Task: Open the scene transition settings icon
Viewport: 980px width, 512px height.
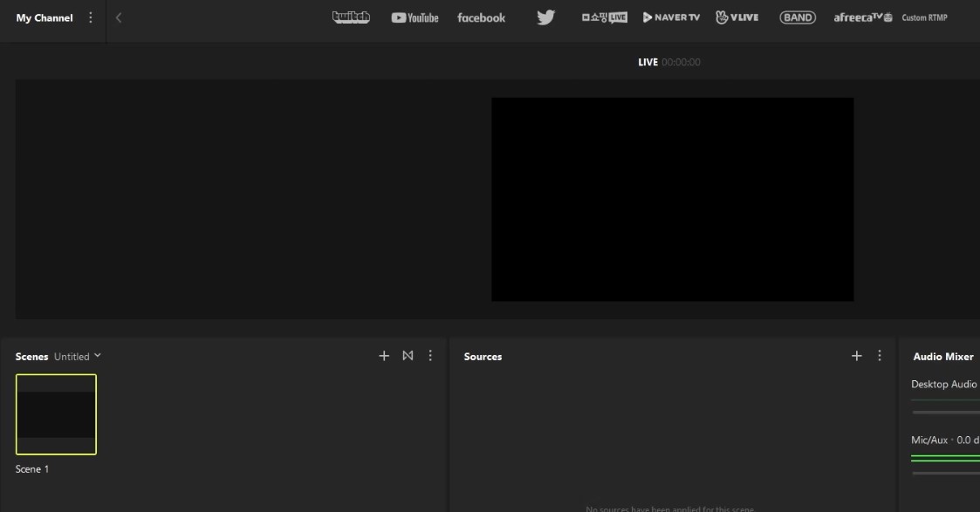Action: point(408,356)
